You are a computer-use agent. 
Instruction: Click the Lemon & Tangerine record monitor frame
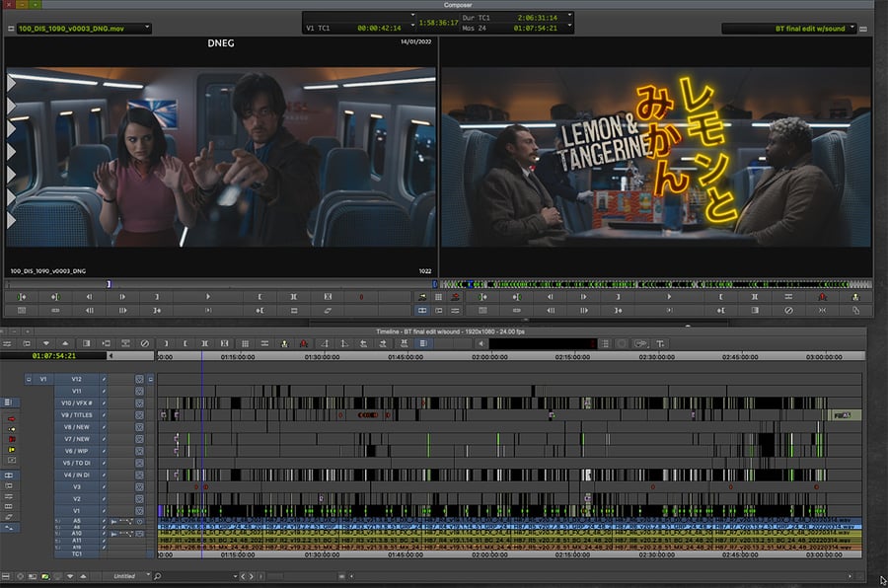pyautogui.click(x=656, y=157)
